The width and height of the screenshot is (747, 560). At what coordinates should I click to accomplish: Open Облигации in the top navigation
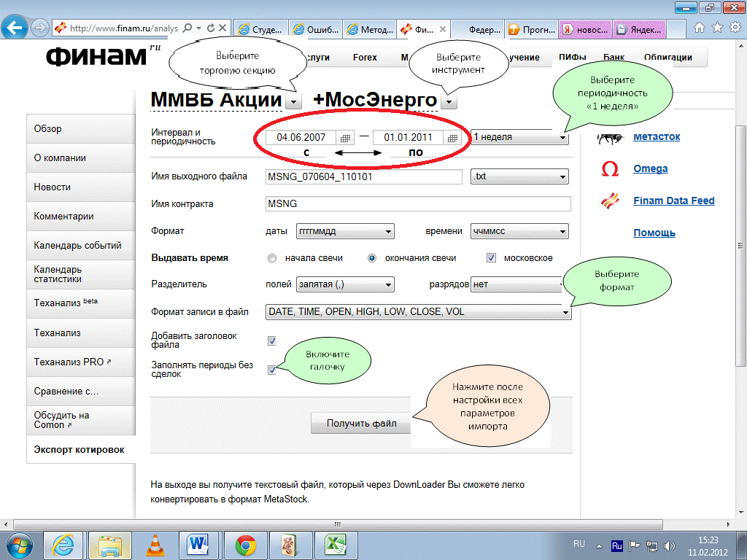pyautogui.click(x=668, y=57)
